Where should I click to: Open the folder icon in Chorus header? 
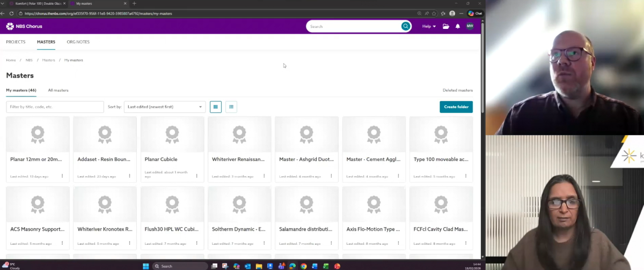click(x=446, y=26)
